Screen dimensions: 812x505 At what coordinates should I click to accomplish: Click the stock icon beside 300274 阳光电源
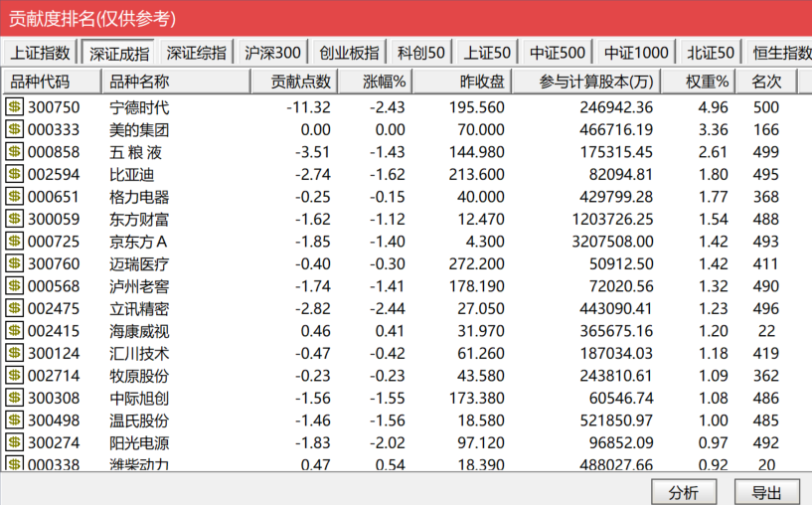[x=14, y=442]
